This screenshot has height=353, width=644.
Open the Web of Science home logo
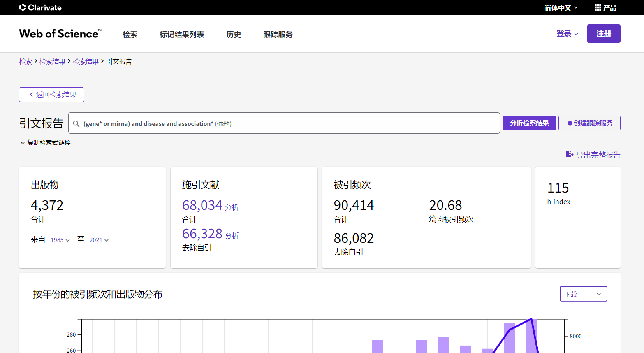pyautogui.click(x=60, y=34)
